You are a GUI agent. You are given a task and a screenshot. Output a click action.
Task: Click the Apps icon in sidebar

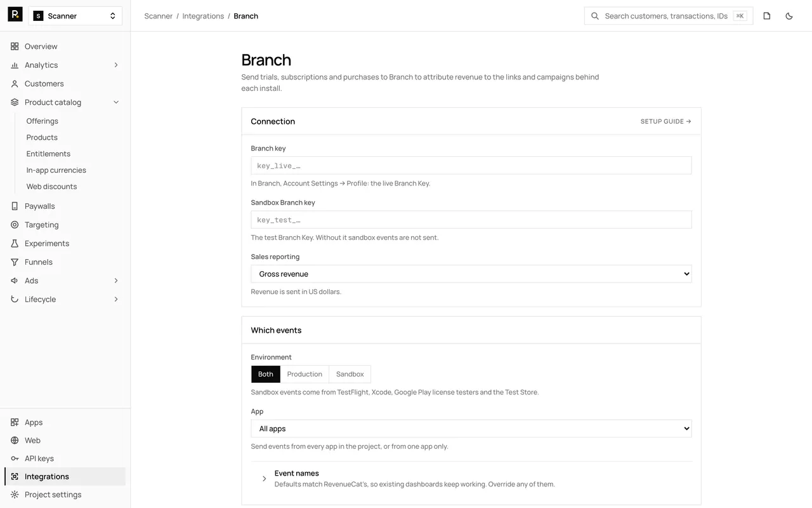tap(15, 422)
